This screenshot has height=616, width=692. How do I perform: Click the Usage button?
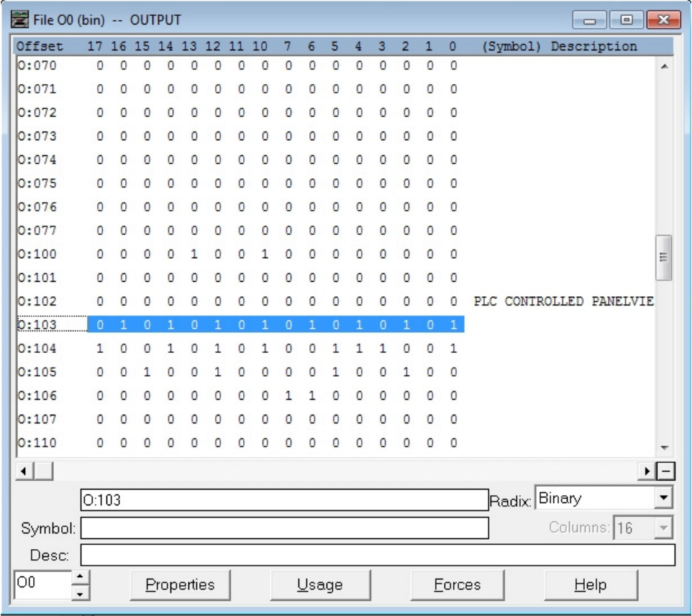[320, 584]
